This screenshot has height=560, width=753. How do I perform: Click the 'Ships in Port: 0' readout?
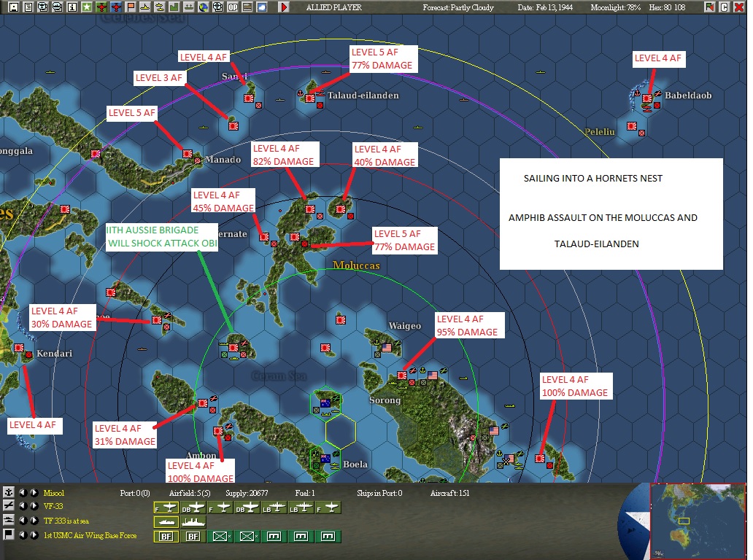coord(379,493)
